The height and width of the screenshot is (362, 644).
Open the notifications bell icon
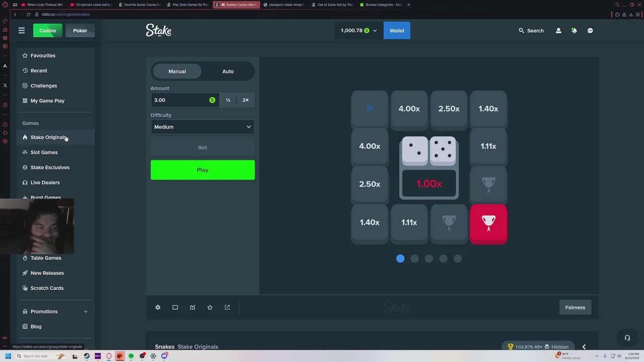[574, 31]
